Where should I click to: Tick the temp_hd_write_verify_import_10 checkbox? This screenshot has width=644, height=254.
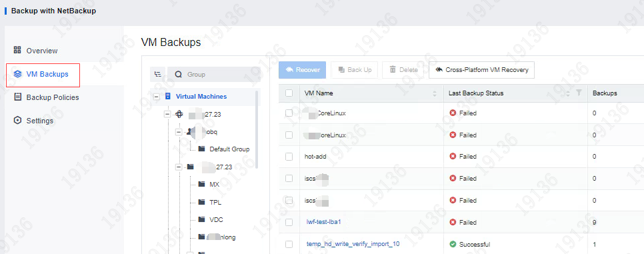(289, 244)
